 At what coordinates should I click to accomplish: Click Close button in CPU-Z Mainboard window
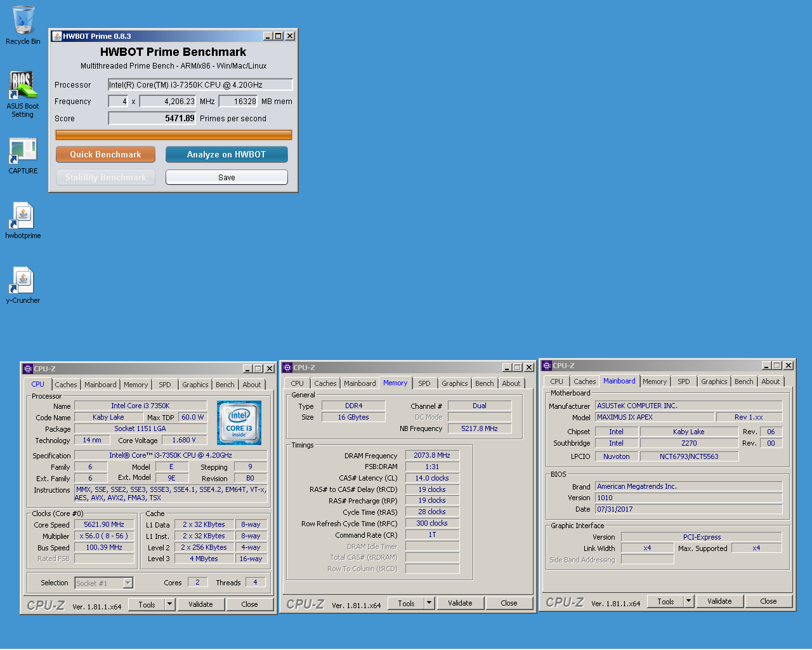coord(768,601)
